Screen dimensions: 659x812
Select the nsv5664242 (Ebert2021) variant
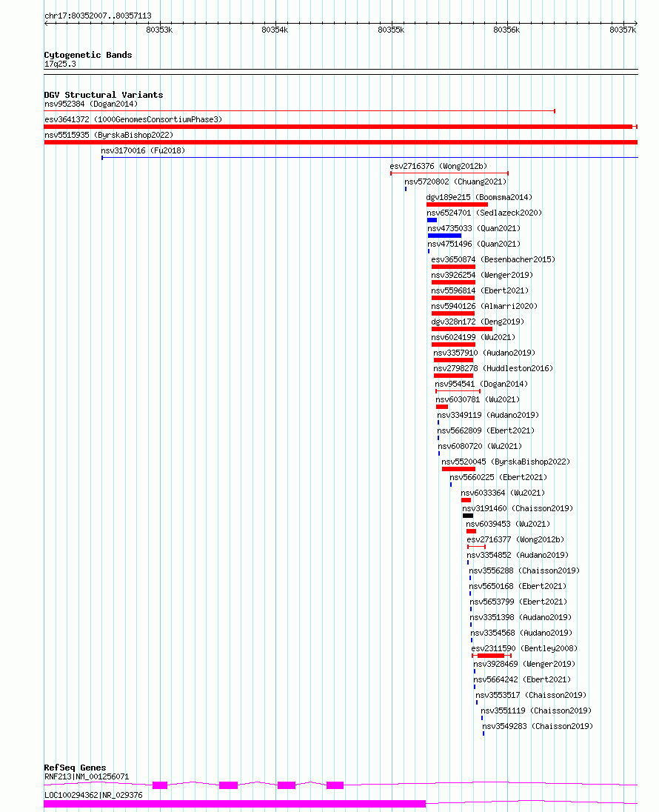522,679
